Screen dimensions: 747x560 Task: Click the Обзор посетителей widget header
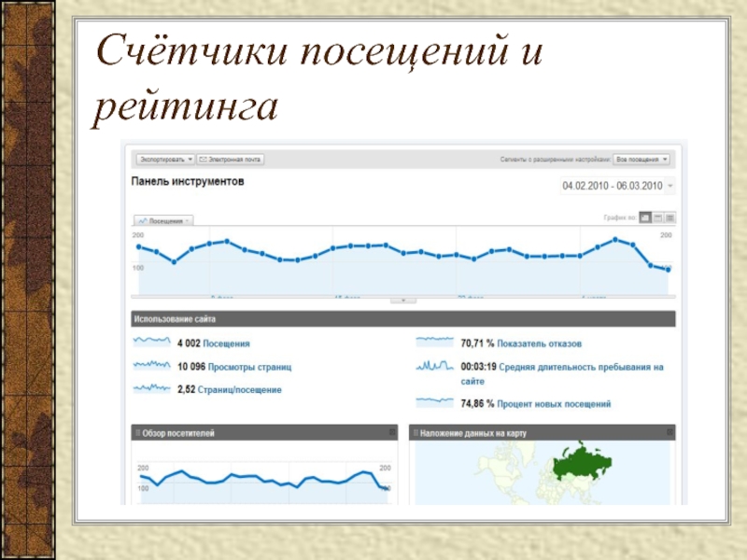(264, 433)
